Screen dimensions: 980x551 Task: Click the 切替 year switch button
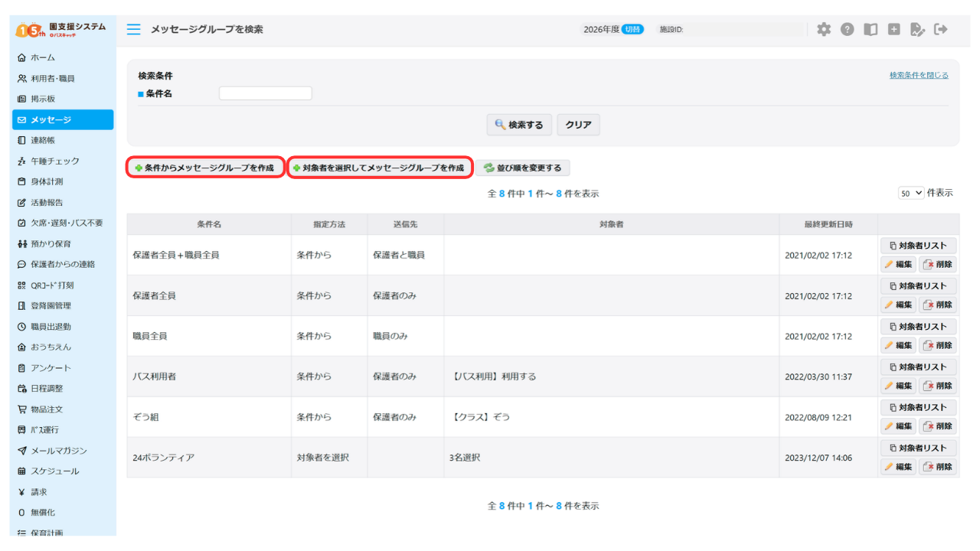tap(632, 29)
